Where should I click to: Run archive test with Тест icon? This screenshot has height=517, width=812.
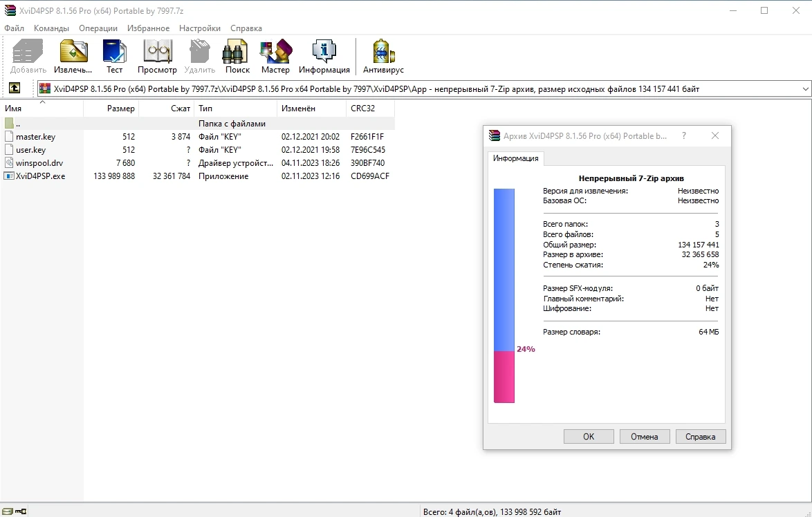[114, 51]
